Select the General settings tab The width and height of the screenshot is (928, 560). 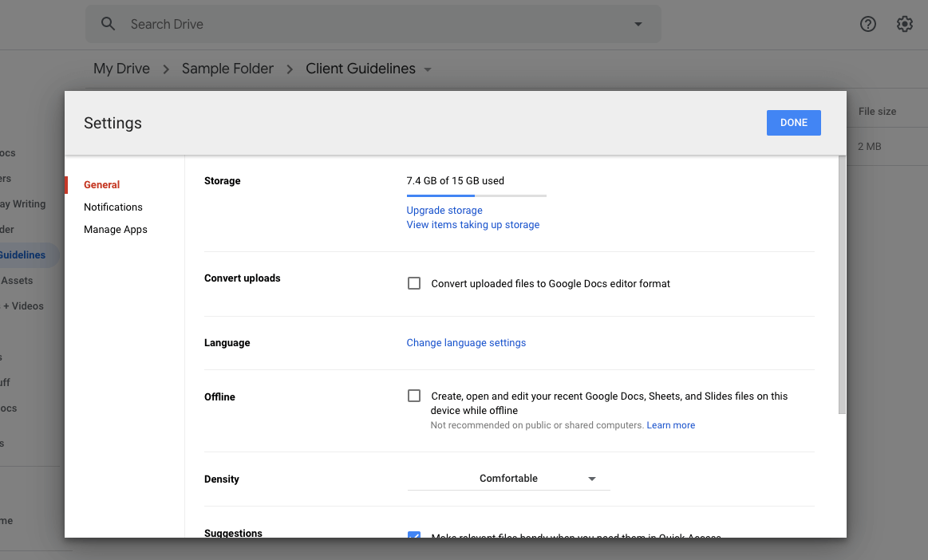tap(102, 185)
